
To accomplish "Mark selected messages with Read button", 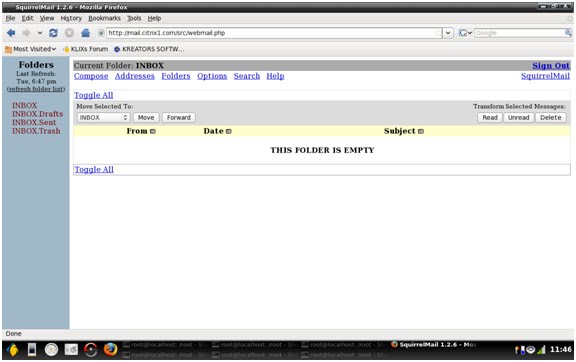I will [x=490, y=118].
